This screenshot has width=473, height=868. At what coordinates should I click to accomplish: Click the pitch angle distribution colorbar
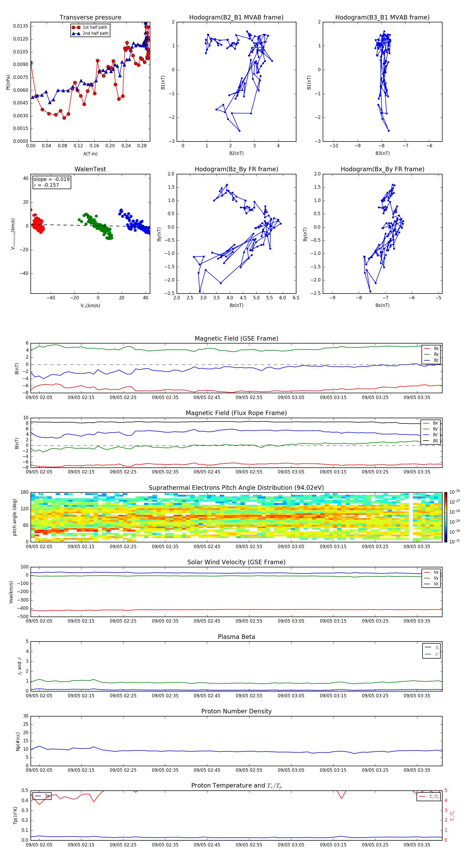(446, 517)
